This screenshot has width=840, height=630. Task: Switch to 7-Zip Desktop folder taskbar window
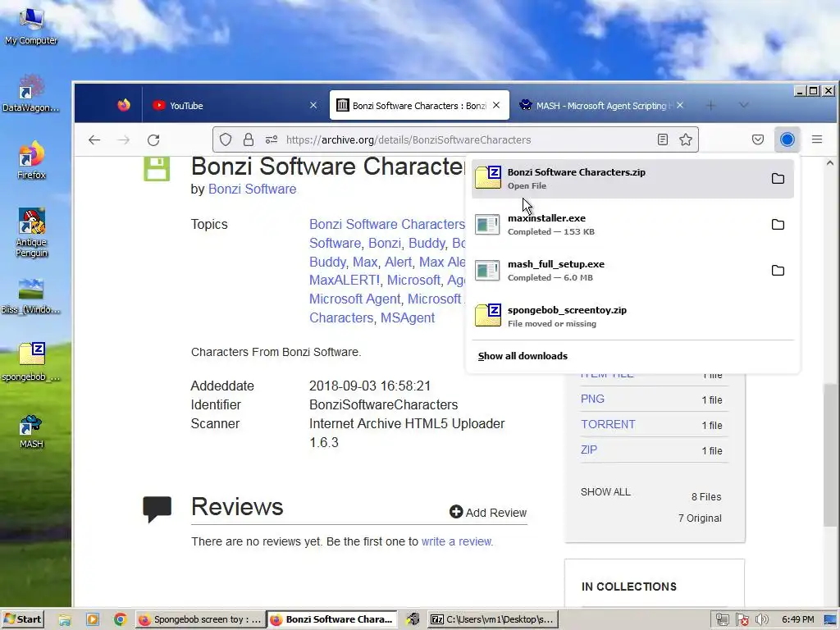(493, 619)
